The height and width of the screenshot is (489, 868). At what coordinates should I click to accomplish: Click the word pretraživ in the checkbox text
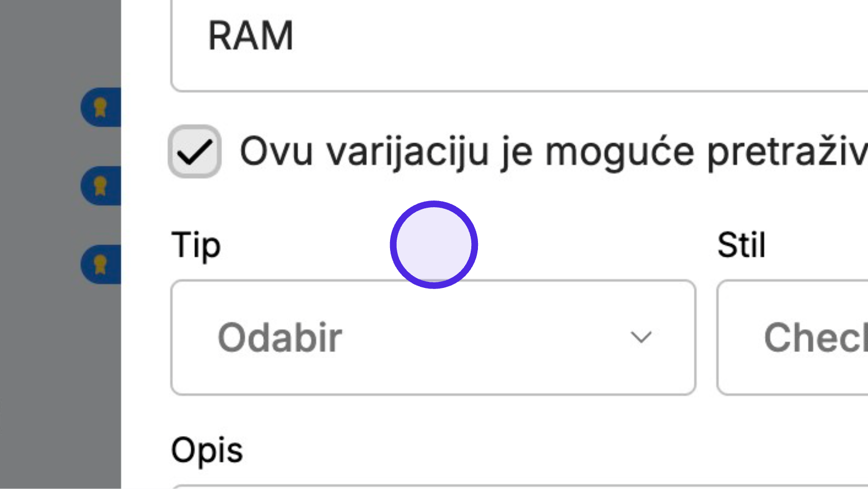[787, 152]
